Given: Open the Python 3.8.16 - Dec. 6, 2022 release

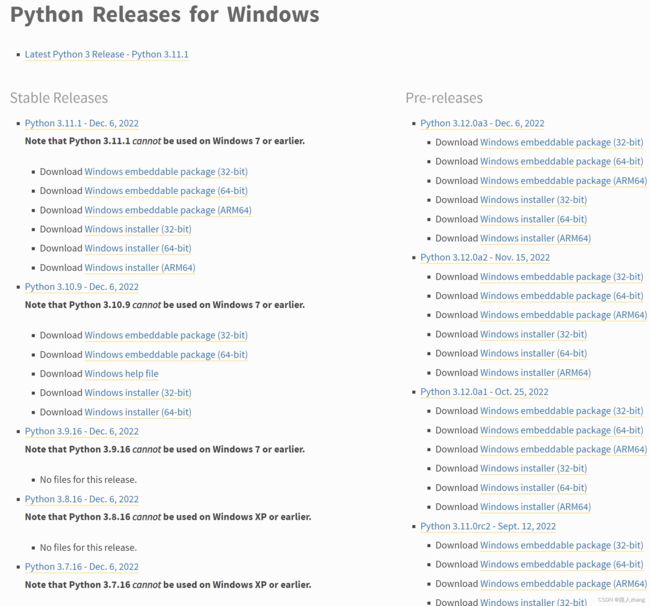Looking at the screenshot, I should pyautogui.click(x=82, y=499).
